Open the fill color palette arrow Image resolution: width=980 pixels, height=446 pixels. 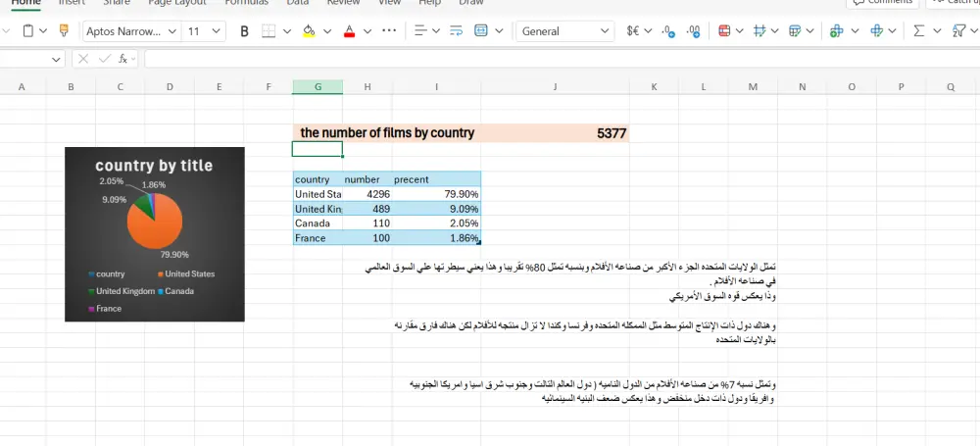(327, 31)
